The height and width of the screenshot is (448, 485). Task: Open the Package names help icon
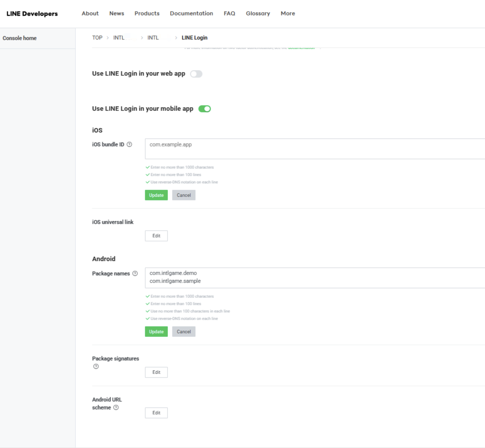(135, 273)
